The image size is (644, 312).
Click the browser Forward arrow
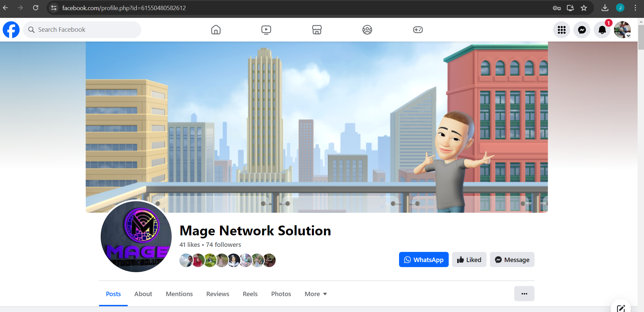[x=20, y=8]
